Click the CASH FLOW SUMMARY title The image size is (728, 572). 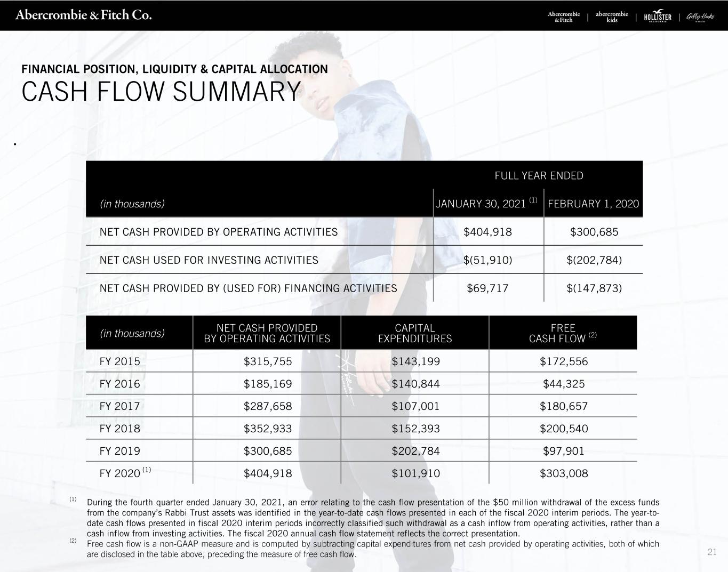161,92
